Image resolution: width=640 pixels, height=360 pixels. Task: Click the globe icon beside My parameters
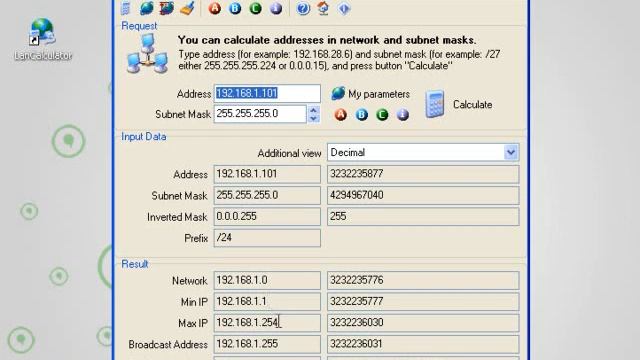(338, 93)
